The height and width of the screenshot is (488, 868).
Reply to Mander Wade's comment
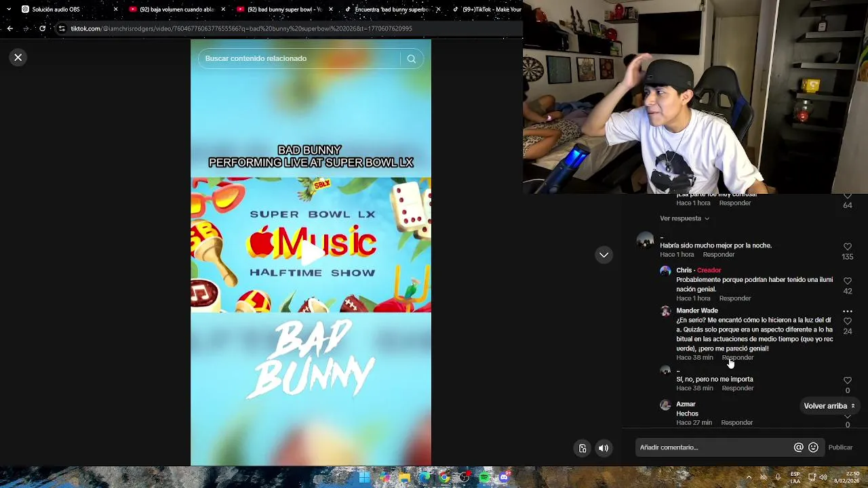click(738, 358)
